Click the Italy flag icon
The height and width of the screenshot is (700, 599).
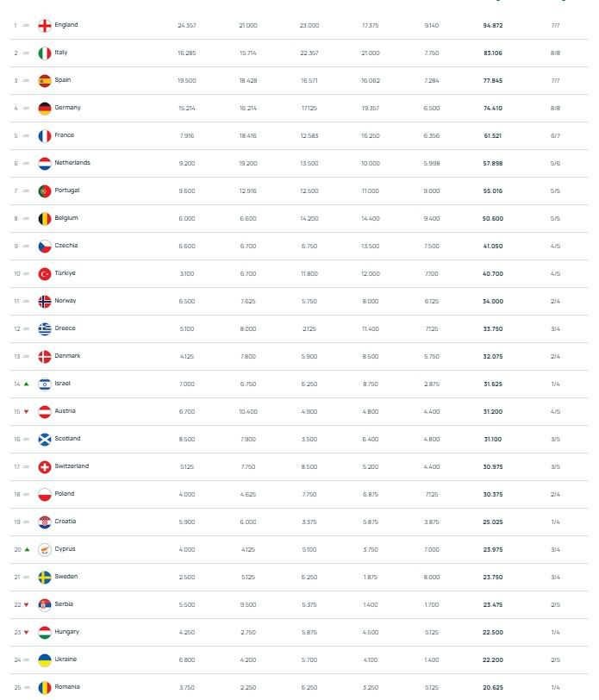point(45,53)
